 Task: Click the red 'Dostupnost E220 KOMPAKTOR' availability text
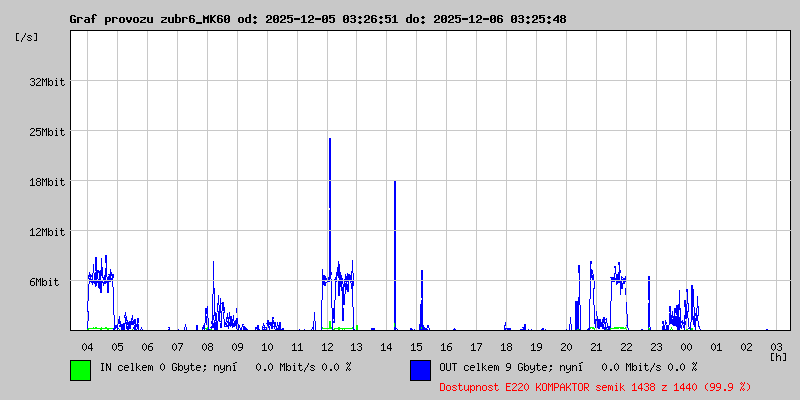[595, 386]
